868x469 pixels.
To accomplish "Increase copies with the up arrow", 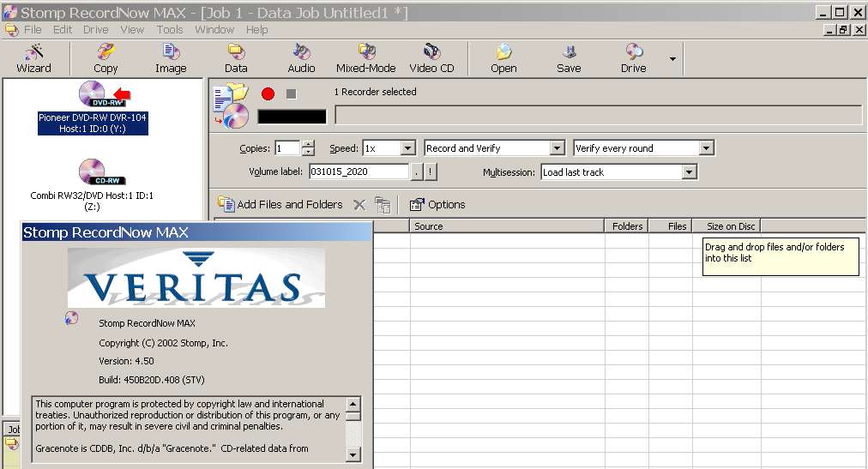I will (x=308, y=144).
